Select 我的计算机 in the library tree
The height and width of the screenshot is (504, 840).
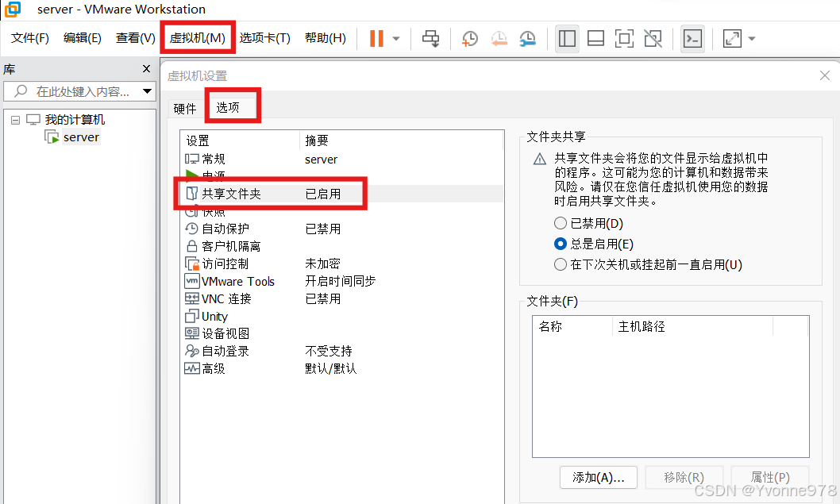pyautogui.click(x=75, y=119)
